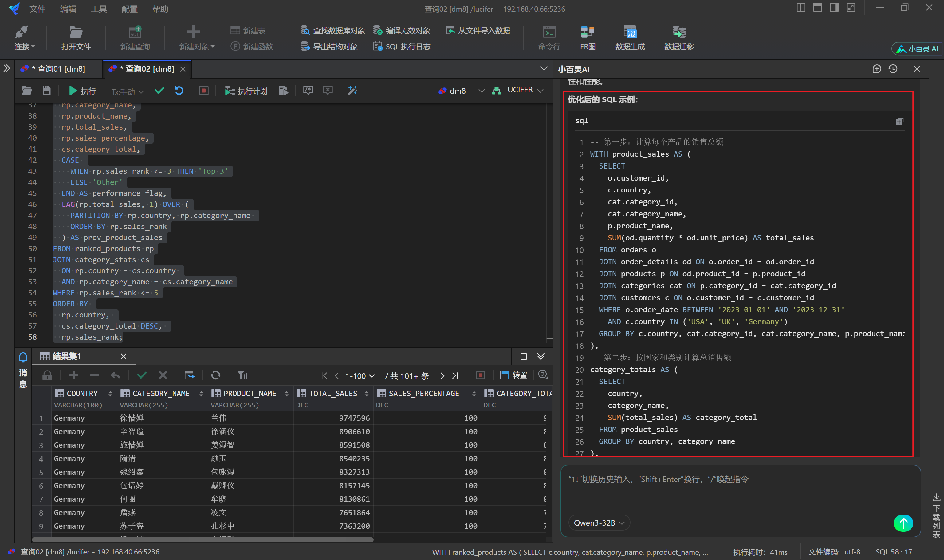Open the LUCIFER schema dropdown

(x=518, y=90)
